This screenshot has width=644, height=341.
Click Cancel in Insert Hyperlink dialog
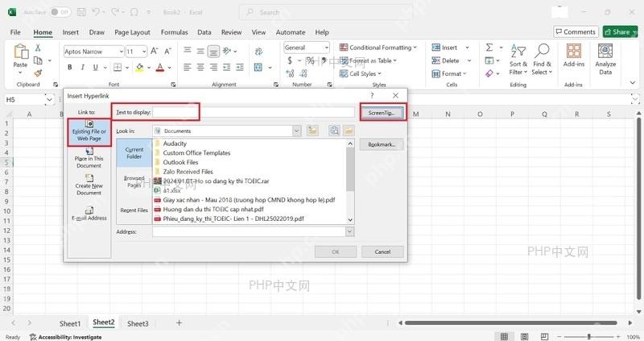pos(382,252)
